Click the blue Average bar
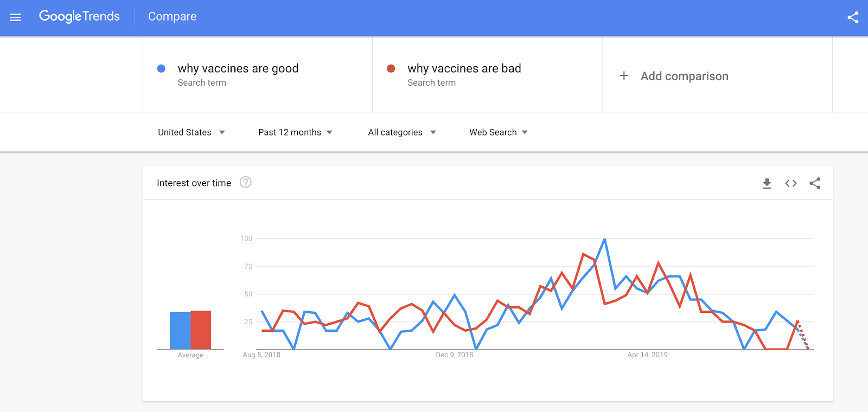The height and width of the screenshot is (412, 868). click(180, 330)
